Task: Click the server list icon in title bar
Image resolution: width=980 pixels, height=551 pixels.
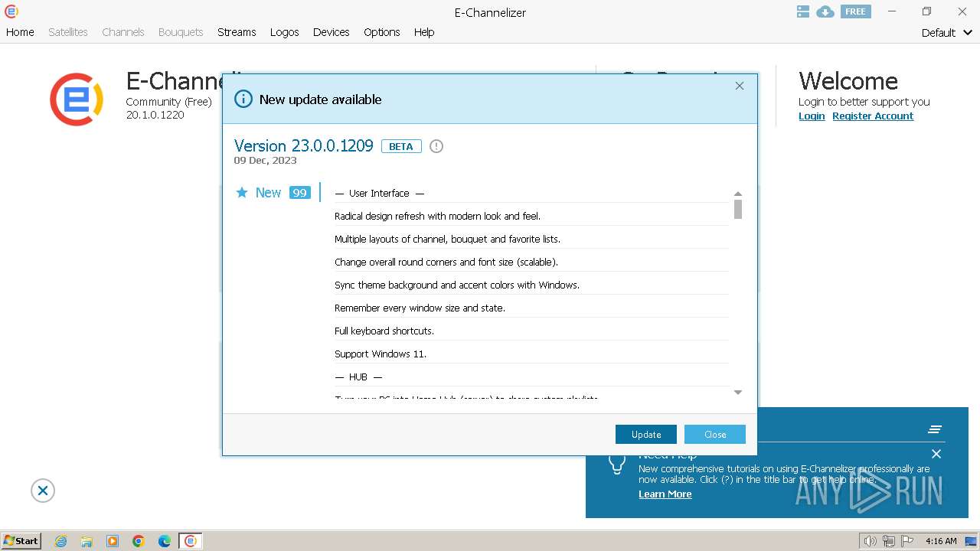Action: click(803, 11)
